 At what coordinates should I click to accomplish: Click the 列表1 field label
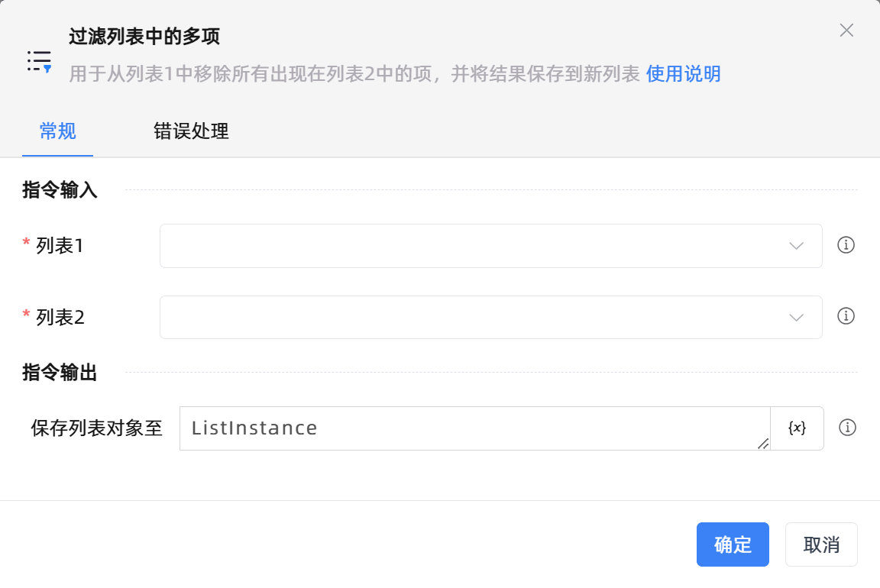tap(60, 246)
